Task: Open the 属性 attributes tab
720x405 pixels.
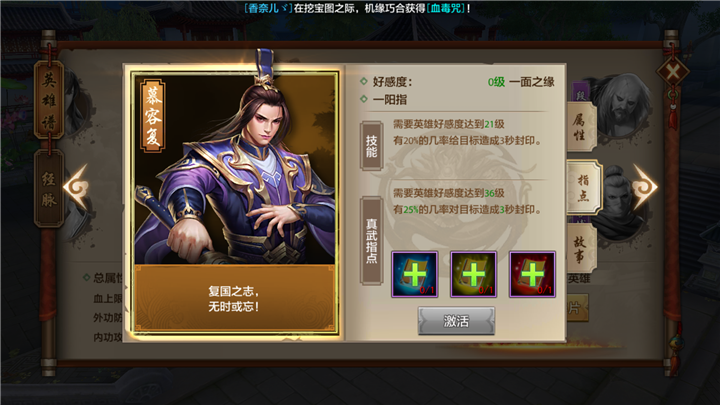Action: (581, 127)
